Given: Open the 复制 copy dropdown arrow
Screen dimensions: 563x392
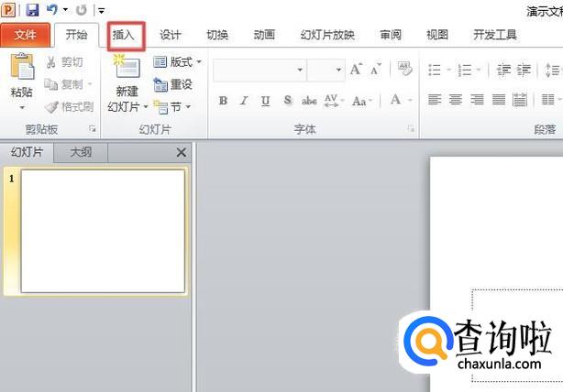Looking at the screenshot, I should click(90, 84).
